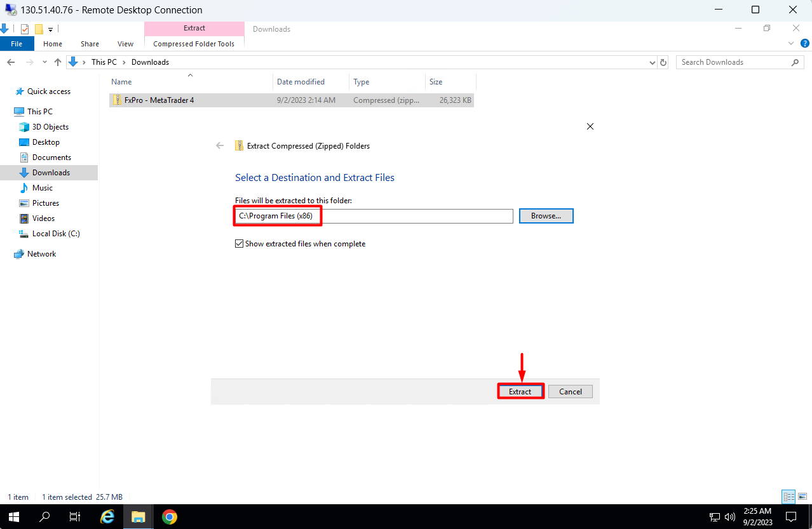Click the Back navigation arrow
The height and width of the screenshot is (529, 812).
(x=10, y=62)
